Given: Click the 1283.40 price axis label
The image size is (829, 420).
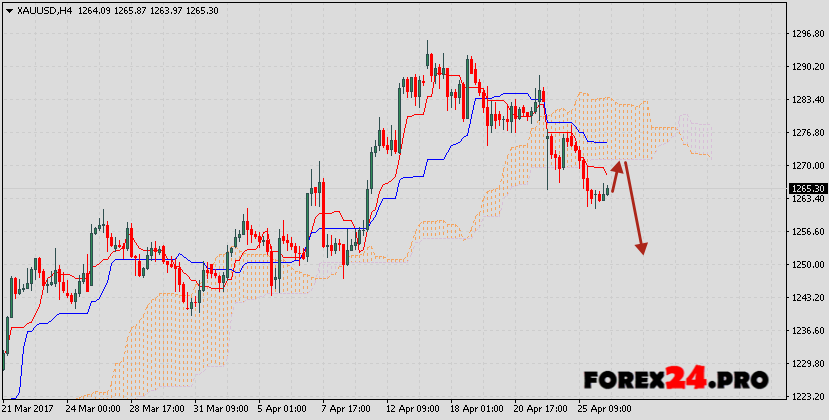Looking at the screenshot, I should (806, 100).
